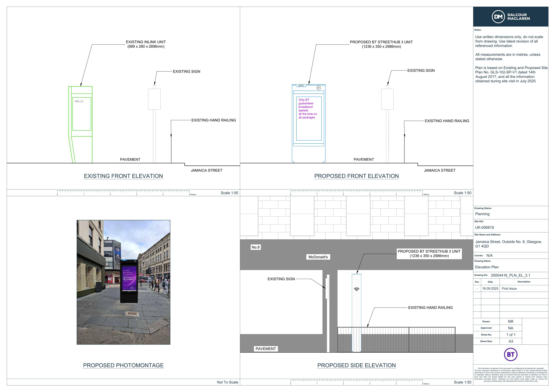Screen dimensions: 555x392
Task: Select site reference 'UK-006819'
Action: pos(484,228)
